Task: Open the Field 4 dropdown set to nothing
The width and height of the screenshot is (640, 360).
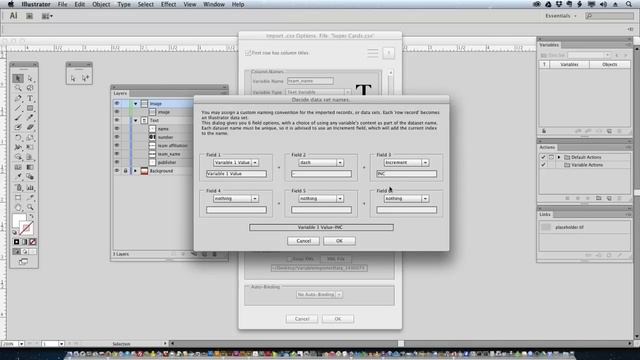Action: click(x=236, y=198)
